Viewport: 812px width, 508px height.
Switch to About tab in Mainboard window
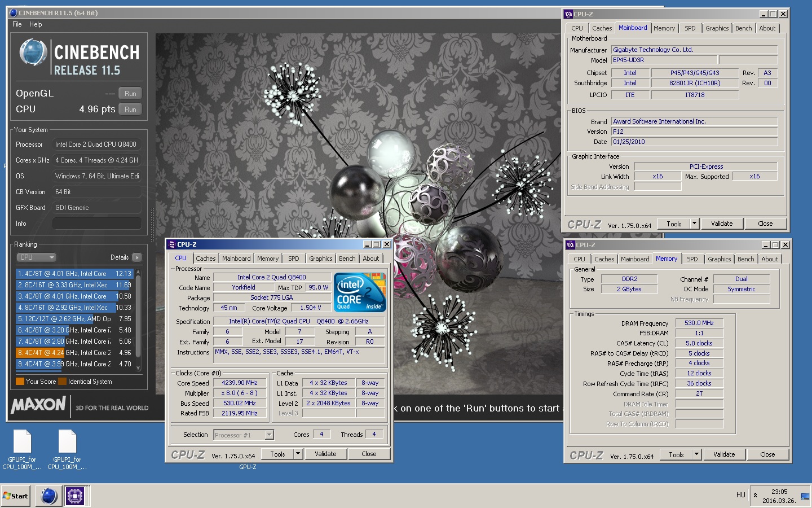coord(767,28)
